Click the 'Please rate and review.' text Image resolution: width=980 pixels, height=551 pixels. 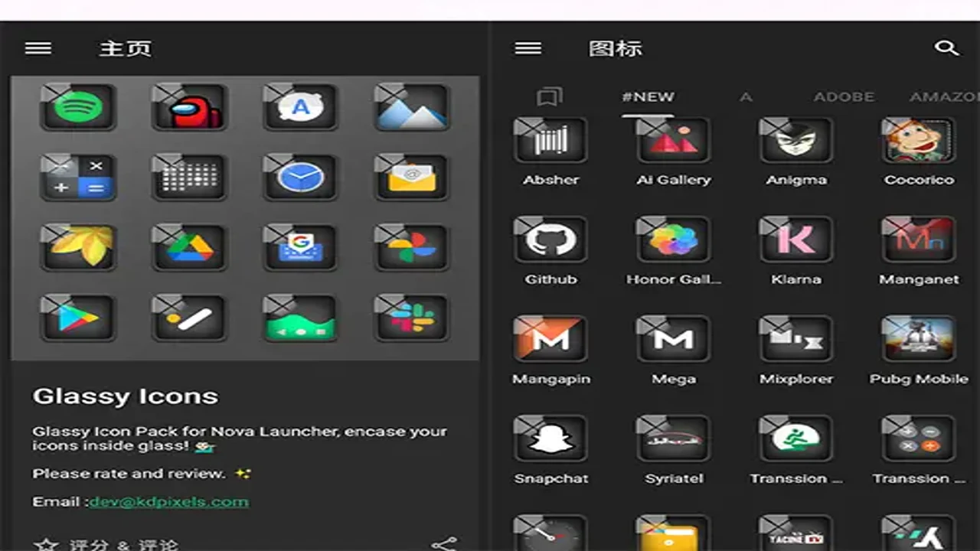coord(129,474)
